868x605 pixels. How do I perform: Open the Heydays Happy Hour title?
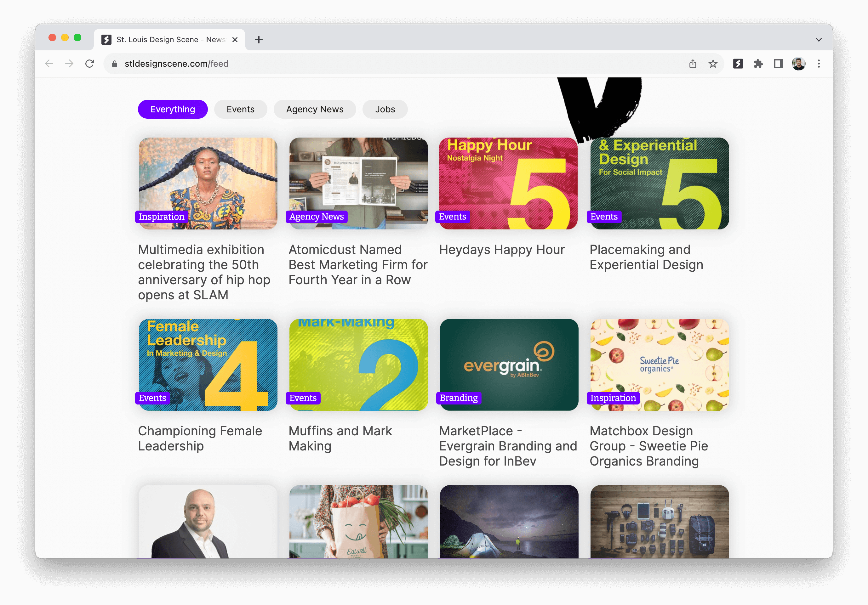[x=502, y=249]
